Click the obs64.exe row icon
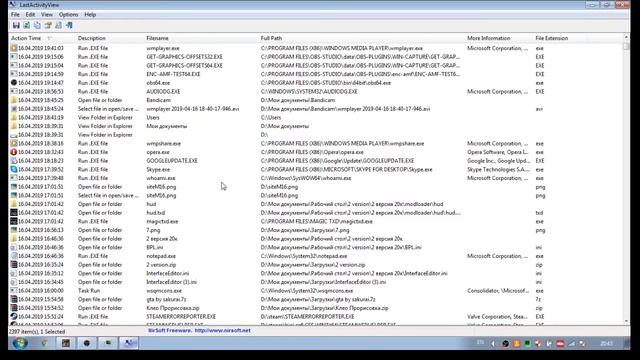 pos(13,83)
